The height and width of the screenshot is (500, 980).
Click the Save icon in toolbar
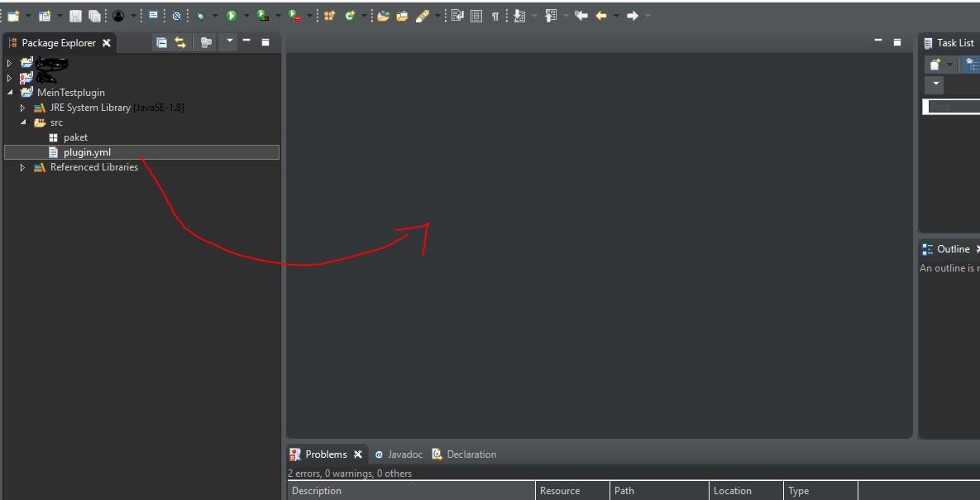click(x=75, y=16)
